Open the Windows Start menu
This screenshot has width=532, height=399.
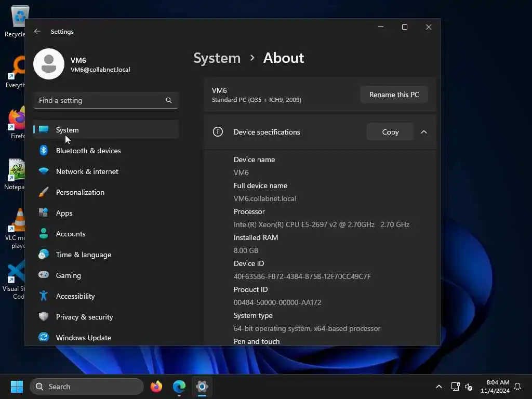(x=17, y=387)
